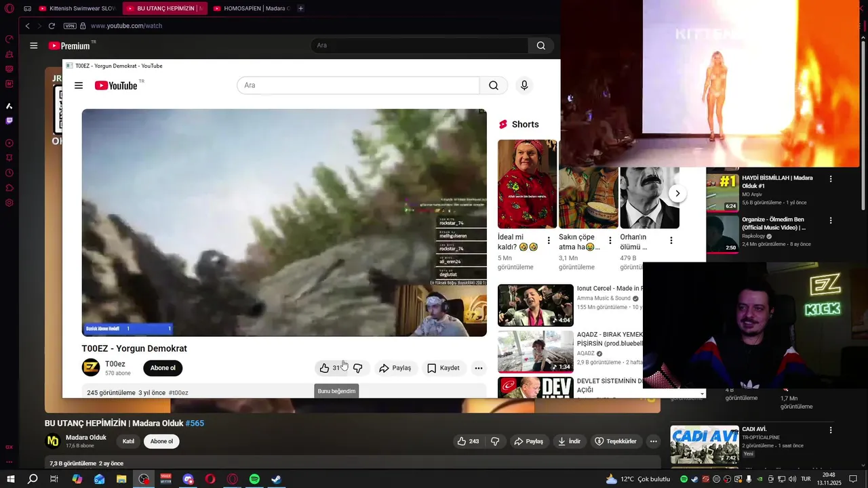Image resolution: width=868 pixels, height=488 pixels.
Task: Switch to Kittenish Swimwear tab
Action: coord(78,8)
